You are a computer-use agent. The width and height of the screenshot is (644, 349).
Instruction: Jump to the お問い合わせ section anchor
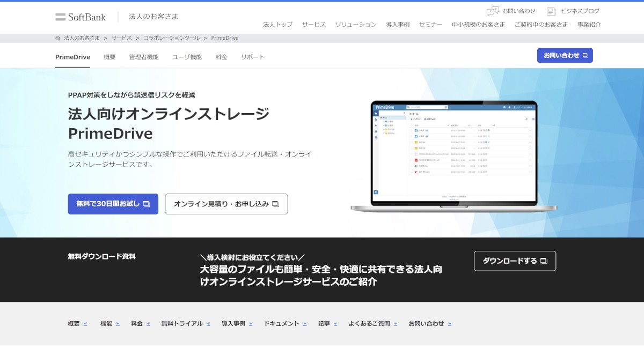pos(430,324)
